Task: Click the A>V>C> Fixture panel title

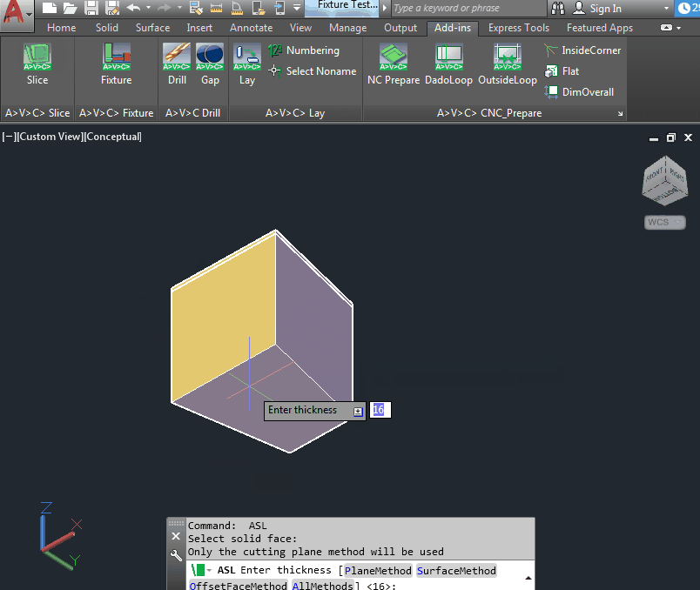Action: click(x=117, y=113)
